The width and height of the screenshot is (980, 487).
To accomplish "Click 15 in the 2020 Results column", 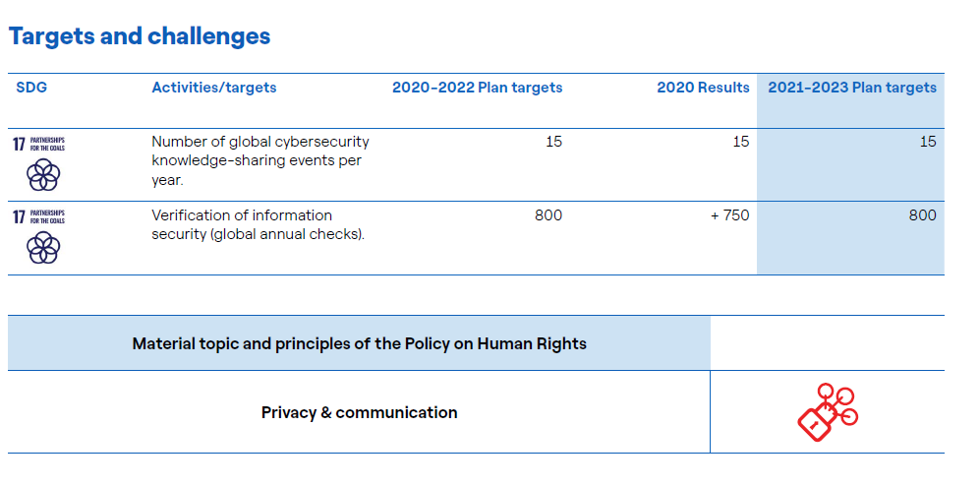I will coord(740,142).
